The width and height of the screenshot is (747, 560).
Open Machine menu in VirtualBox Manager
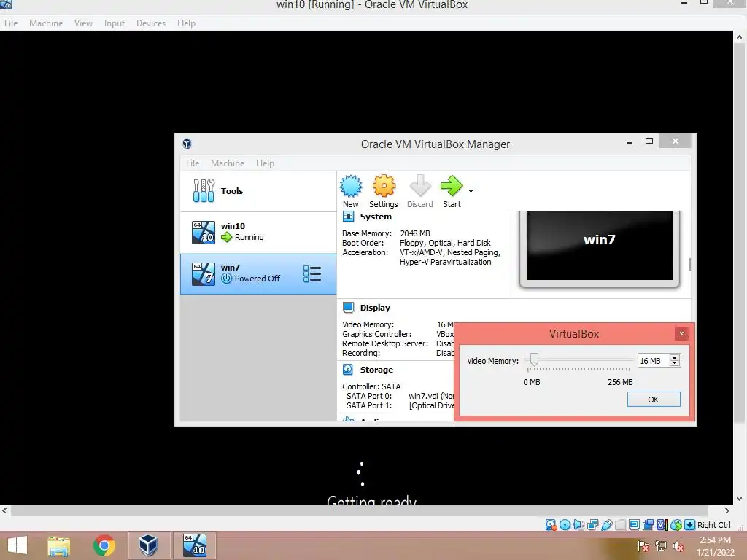[228, 163]
